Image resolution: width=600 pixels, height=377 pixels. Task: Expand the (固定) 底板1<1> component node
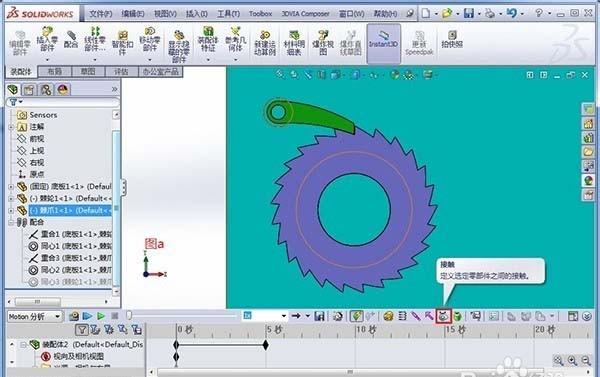coord(11,187)
